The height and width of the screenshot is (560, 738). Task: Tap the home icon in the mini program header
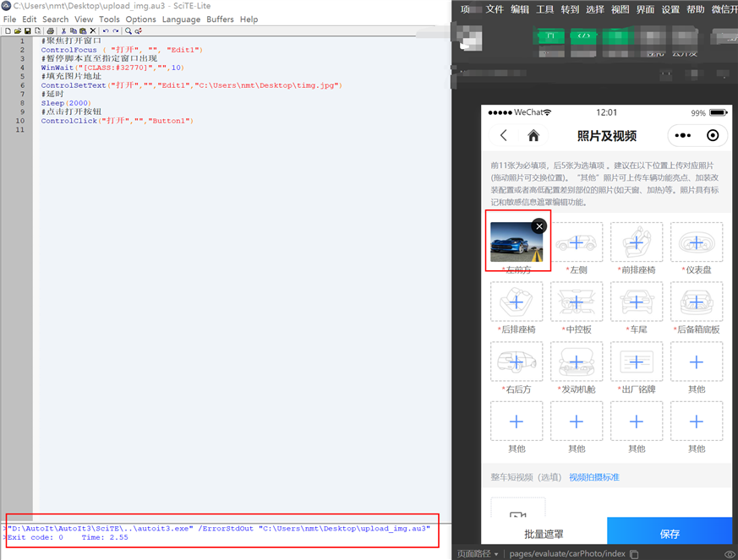[x=533, y=135]
